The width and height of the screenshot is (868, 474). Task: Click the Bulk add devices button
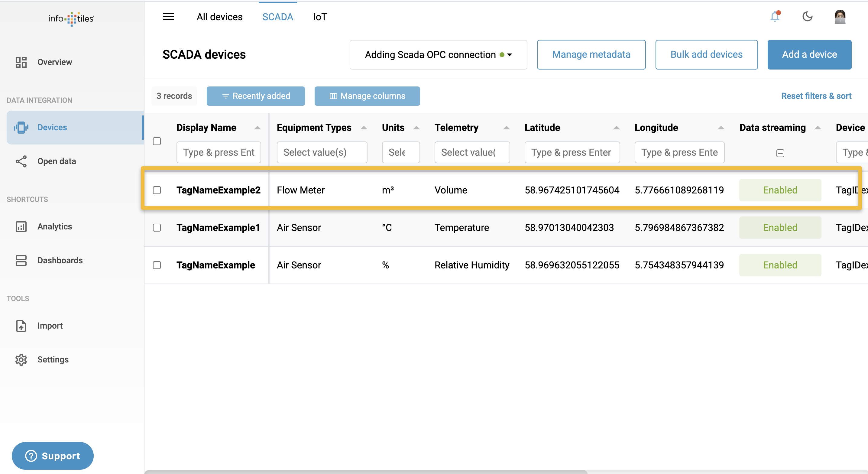(x=706, y=55)
